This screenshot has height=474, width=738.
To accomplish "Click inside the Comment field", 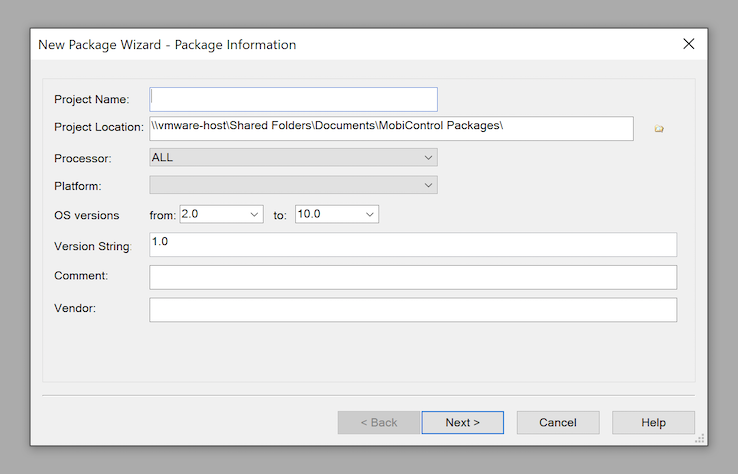I will (413, 277).
